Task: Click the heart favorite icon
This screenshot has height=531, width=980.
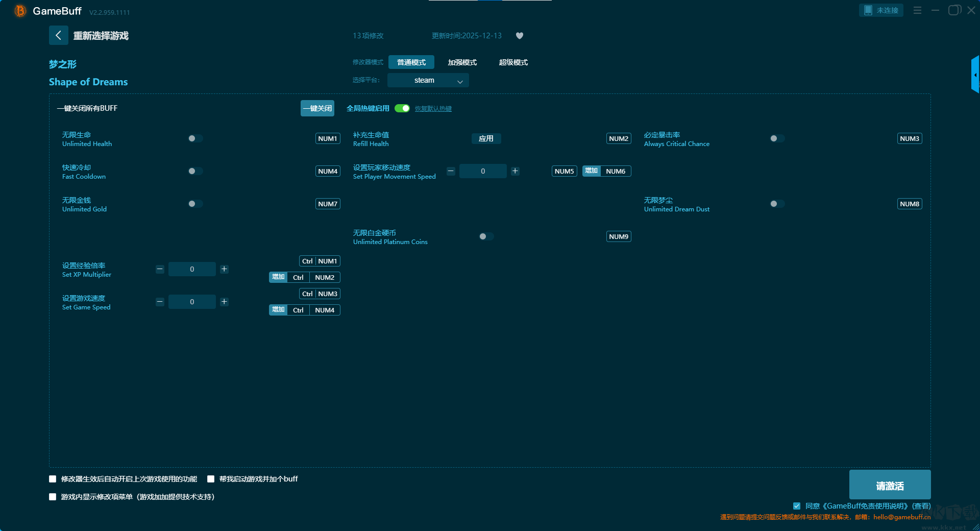Action: 520,36
